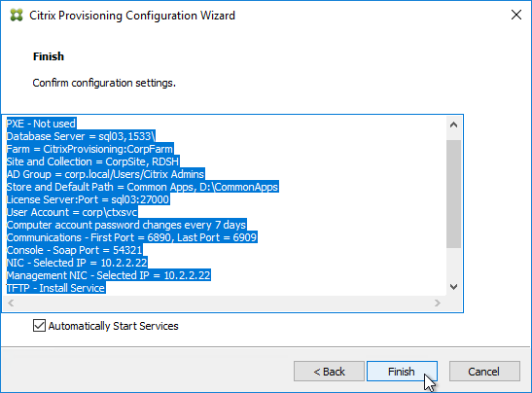Screen dimensions: 532x393
Task: Click the TFTP - Install Service line
Action: pos(56,288)
